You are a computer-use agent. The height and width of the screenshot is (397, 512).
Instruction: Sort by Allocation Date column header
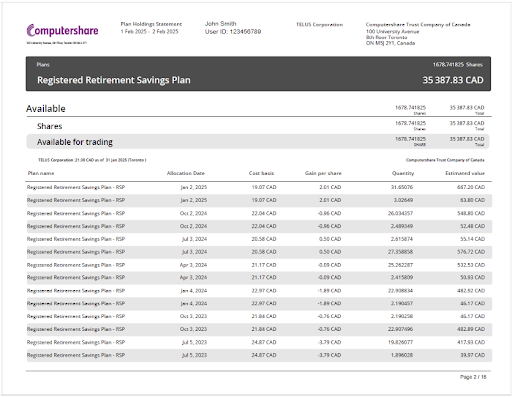186,173
